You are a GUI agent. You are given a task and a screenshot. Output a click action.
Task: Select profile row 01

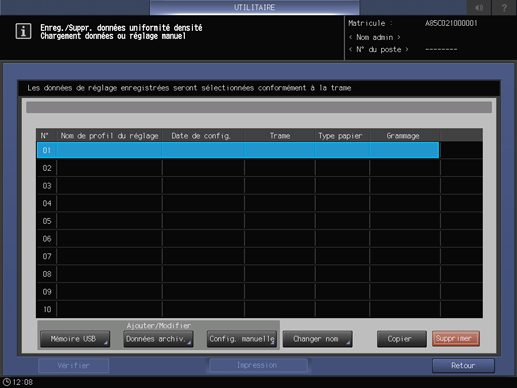tap(238, 150)
